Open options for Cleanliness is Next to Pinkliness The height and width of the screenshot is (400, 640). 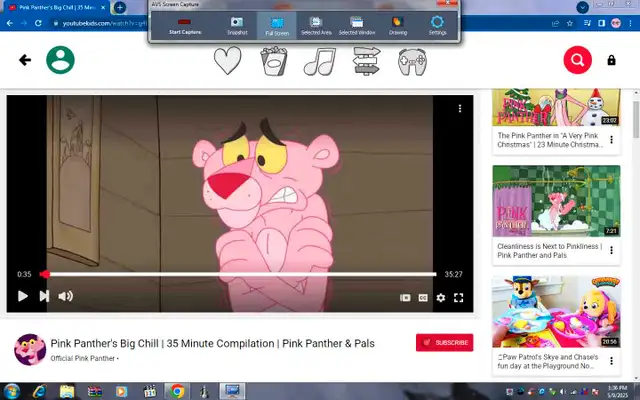click(x=611, y=250)
